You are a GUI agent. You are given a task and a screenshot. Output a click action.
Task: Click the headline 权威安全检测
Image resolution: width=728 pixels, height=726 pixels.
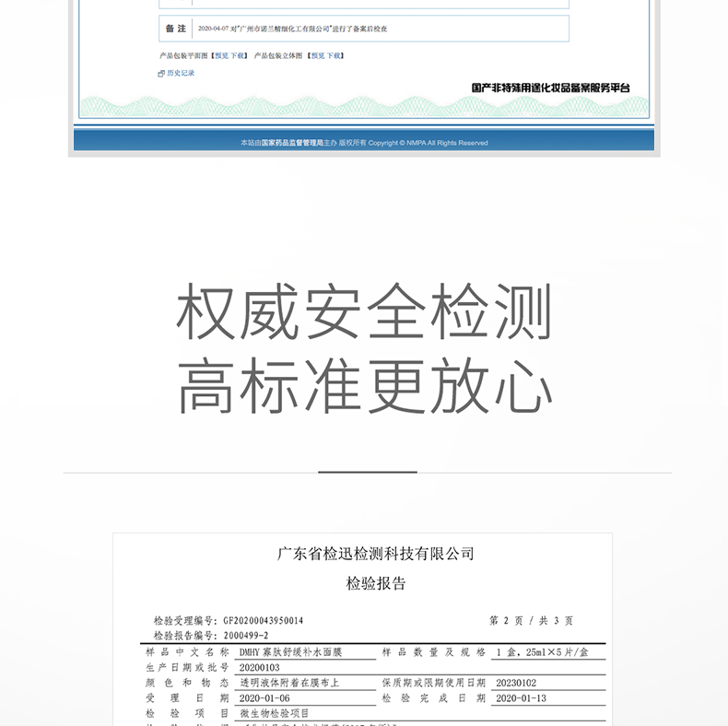point(364,311)
